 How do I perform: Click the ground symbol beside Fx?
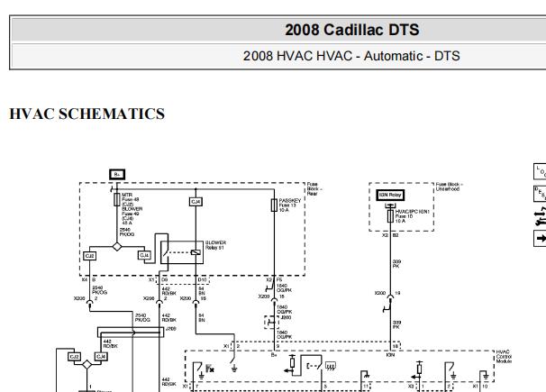[x=201, y=376]
